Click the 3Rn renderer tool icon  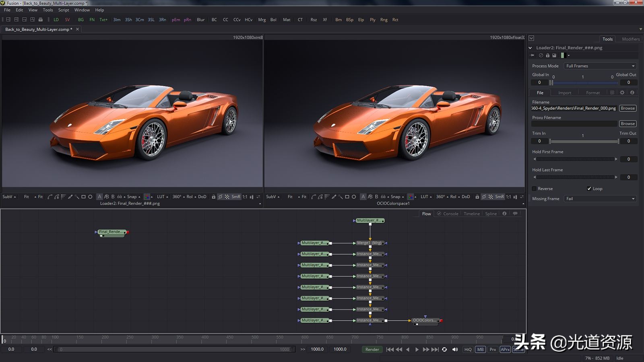click(162, 19)
